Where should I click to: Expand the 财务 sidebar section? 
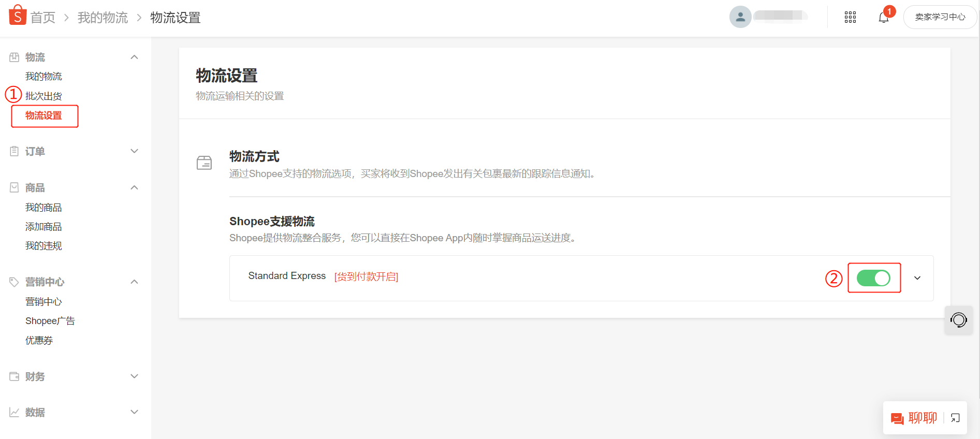tap(134, 376)
